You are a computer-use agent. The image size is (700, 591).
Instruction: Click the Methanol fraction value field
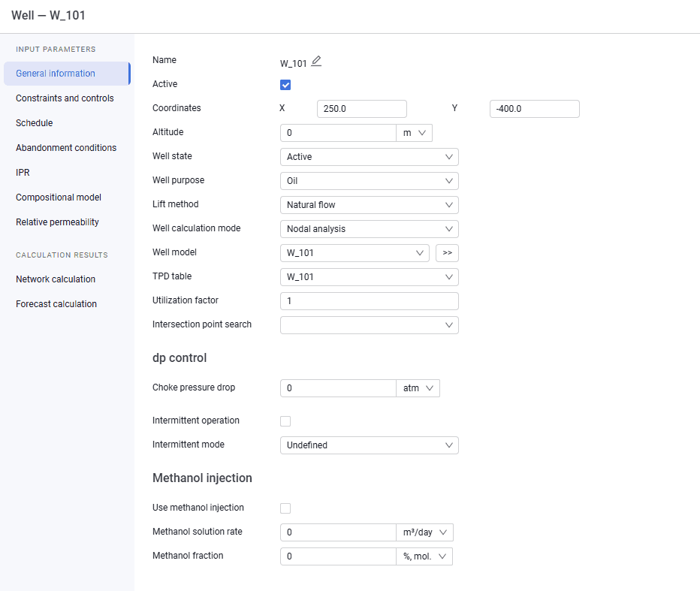click(339, 556)
